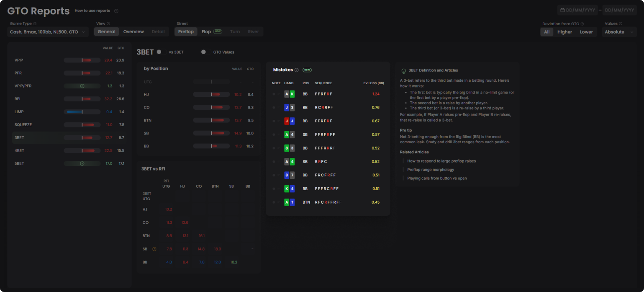
Task: Turn on the GTO Values switch
Action: tap(204, 52)
